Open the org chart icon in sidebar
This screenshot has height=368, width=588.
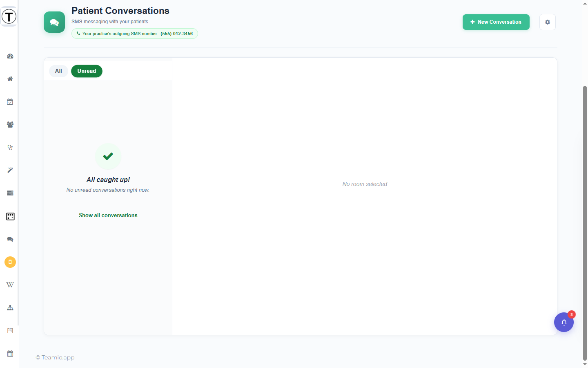(x=10, y=308)
